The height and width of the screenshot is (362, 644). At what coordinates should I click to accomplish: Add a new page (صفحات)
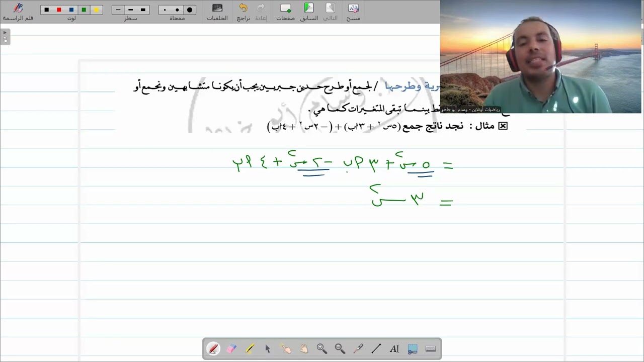285,12
